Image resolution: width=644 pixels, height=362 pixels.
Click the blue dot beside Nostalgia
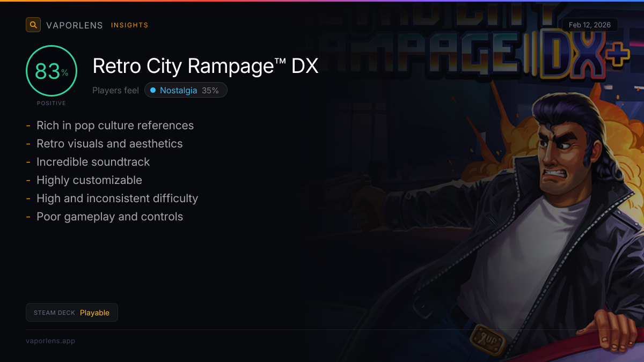tap(153, 91)
